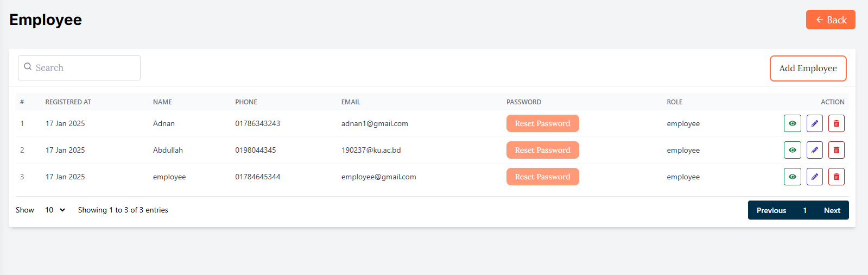Go to the Previous page
868x275 pixels.
771,210
